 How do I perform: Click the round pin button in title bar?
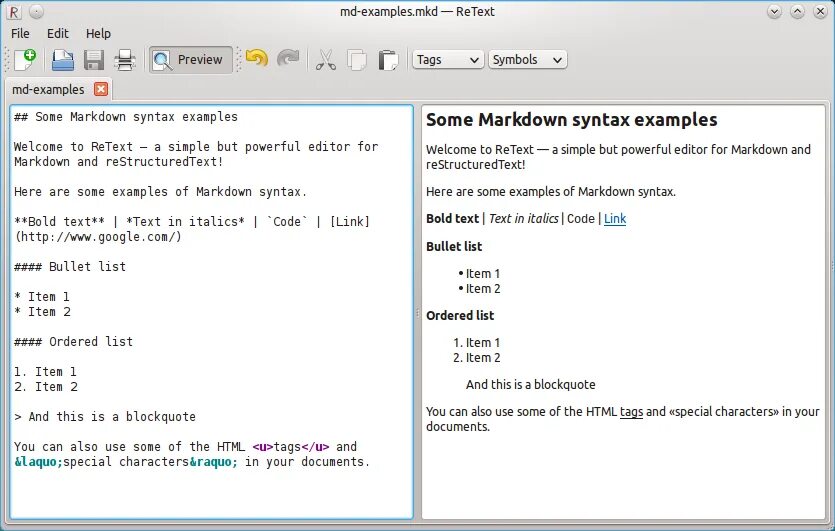pos(36,11)
